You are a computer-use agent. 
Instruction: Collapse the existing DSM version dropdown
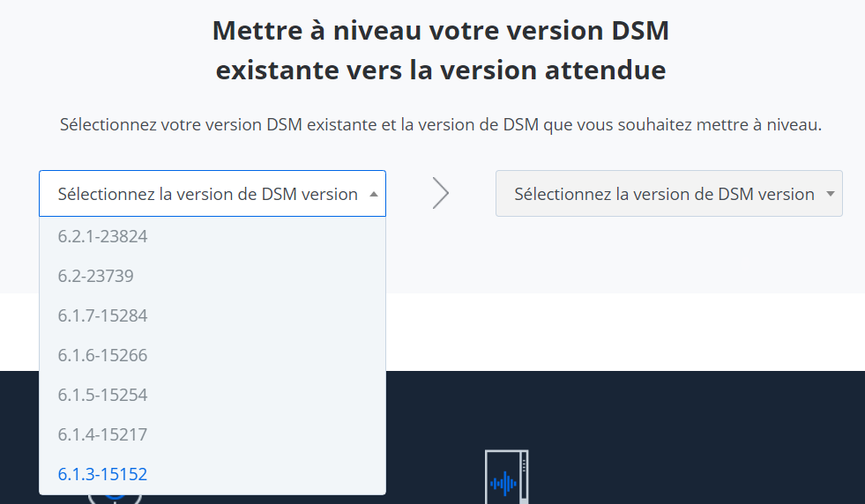coord(213,194)
